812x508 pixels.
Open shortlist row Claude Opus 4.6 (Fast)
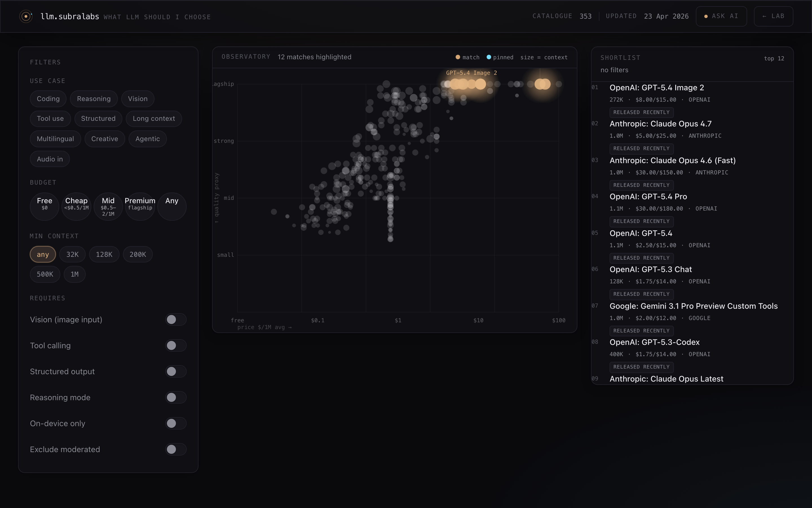[692, 173]
